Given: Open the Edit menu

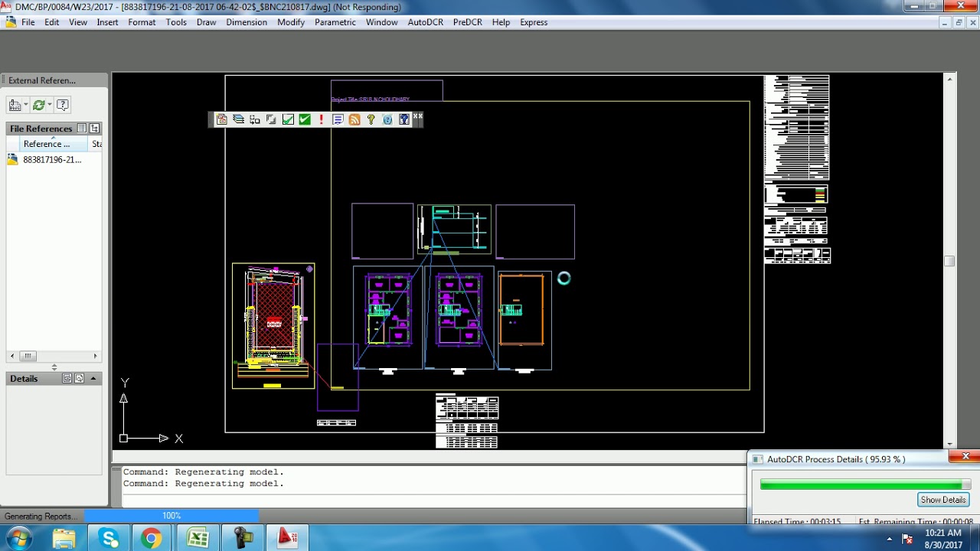Looking at the screenshot, I should pyautogui.click(x=52, y=22).
